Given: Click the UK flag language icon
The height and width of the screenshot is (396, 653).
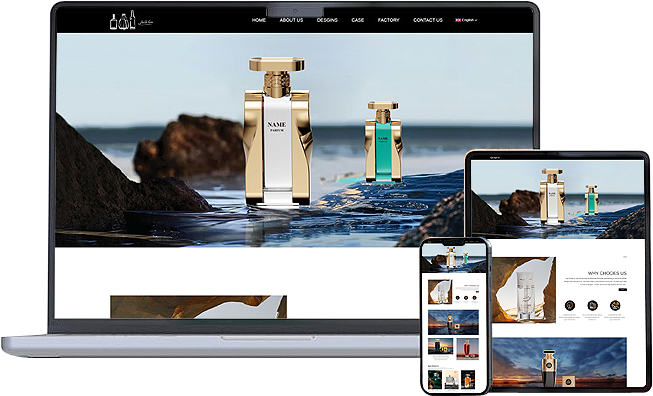Looking at the screenshot, I should 458,20.
